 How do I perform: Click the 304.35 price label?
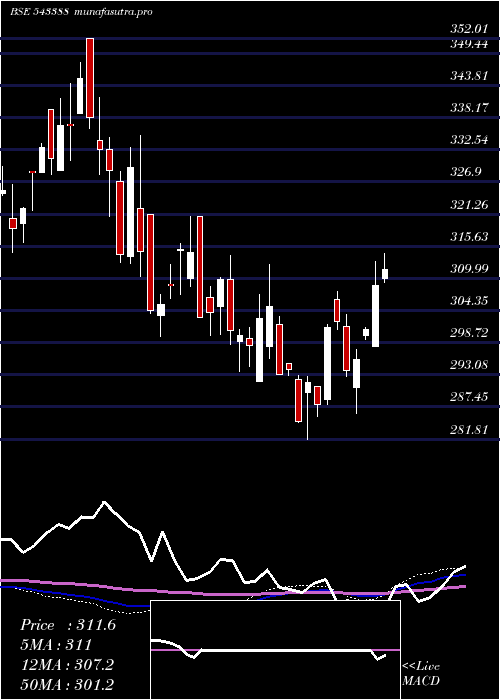pos(468,300)
